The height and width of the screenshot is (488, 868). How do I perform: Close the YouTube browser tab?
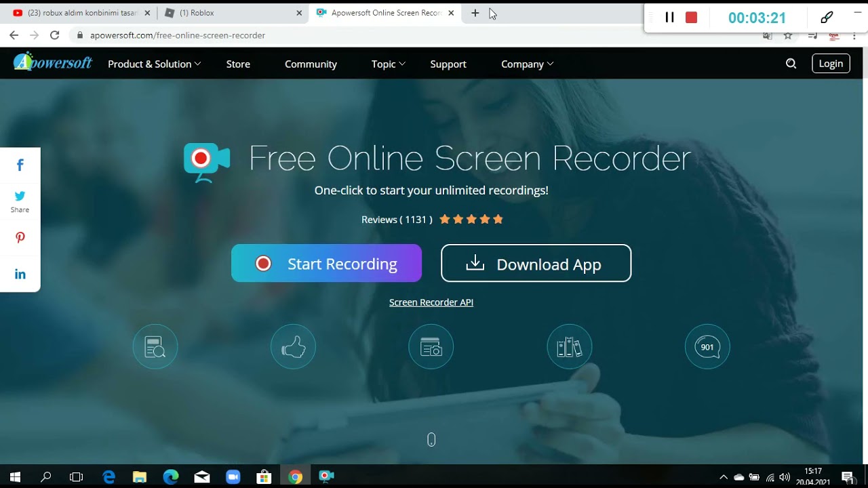click(147, 13)
